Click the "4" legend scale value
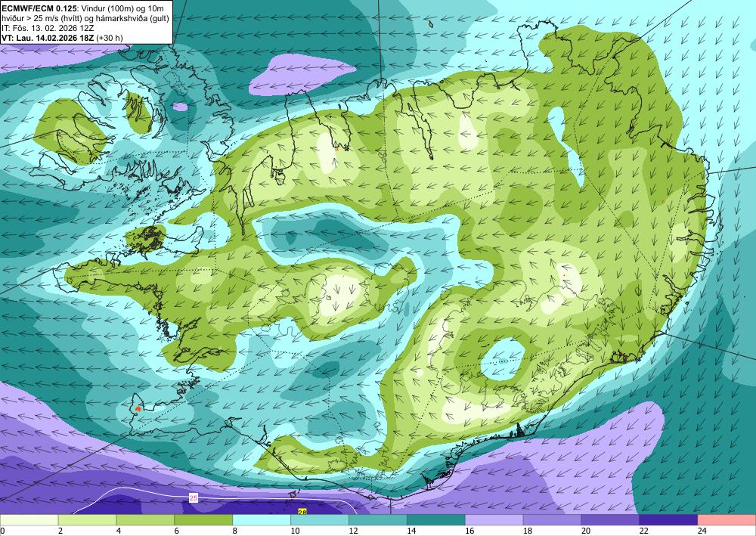756x536 pixels. coord(119,531)
